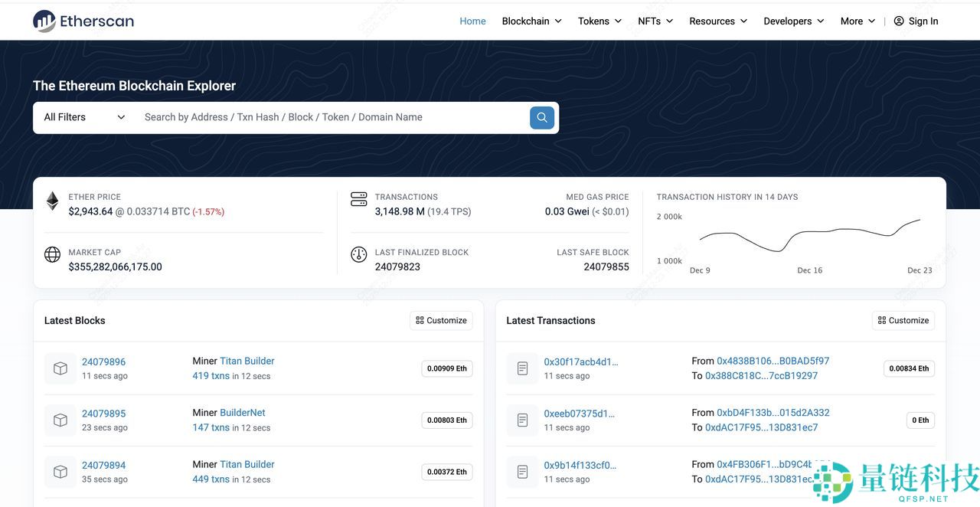
Task: Open block 24079895 link
Action: click(103, 414)
